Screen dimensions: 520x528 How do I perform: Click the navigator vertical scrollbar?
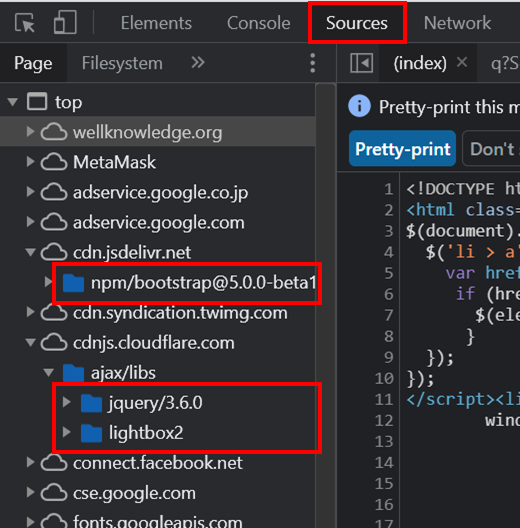point(325,305)
